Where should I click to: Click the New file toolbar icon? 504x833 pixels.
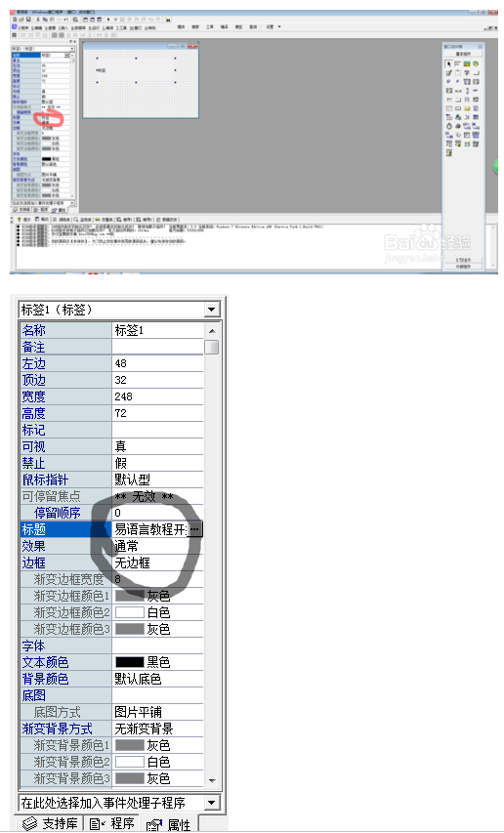pyautogui.click(x=15, y=20)
